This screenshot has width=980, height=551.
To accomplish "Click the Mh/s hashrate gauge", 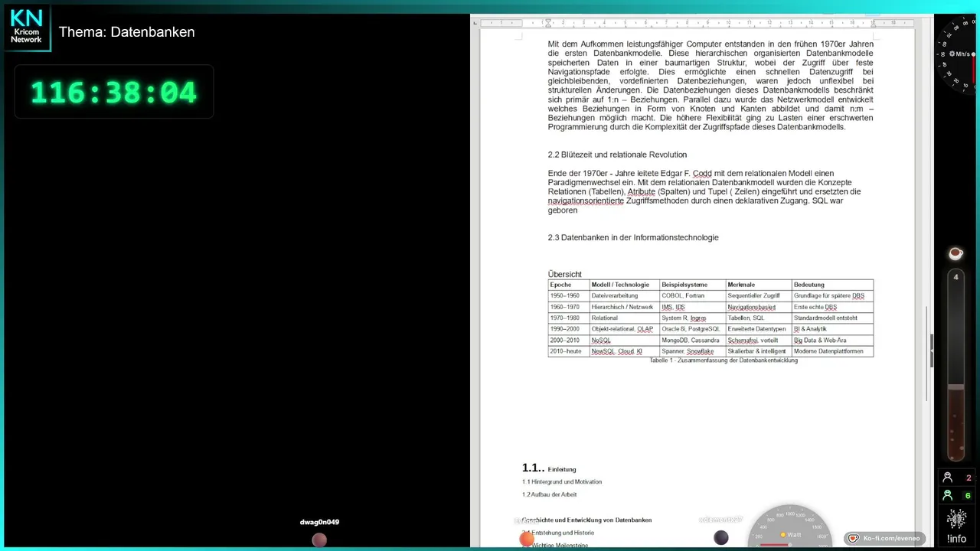I will pyautogui.click(x=957, y=55).
